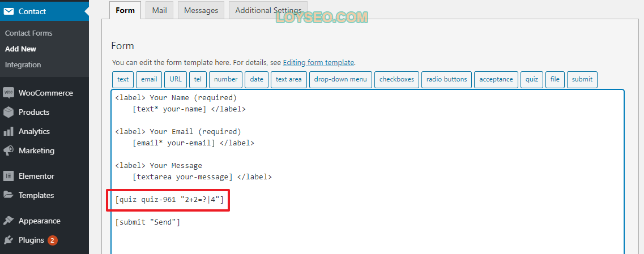This screenshot has height=254, width=644.
Task: Click the Products box icon
Action: click(x=8, y=112)
